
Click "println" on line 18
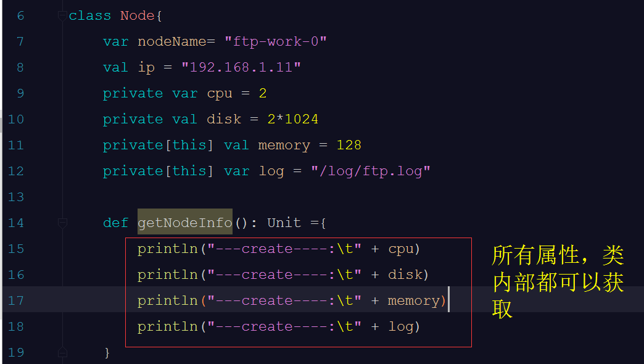coord(168,327)
